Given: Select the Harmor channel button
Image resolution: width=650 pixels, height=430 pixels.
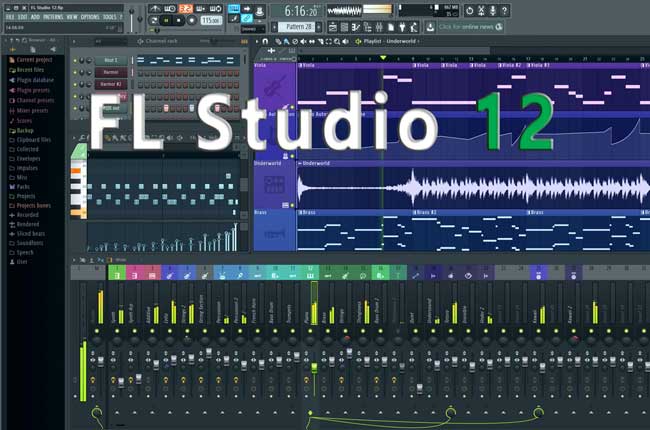Looking at the screenshot, I should pyautogui.click(x=111, y=73).
